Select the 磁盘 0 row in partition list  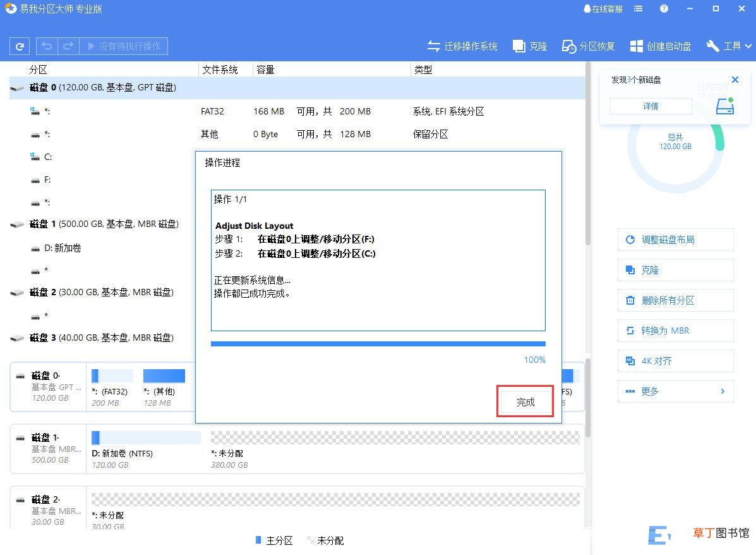297,88
